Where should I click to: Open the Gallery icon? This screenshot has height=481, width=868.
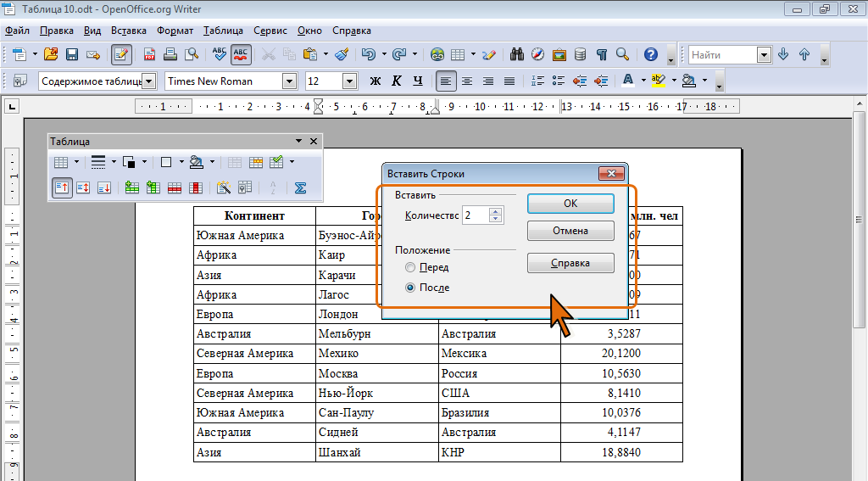point(559,54)
